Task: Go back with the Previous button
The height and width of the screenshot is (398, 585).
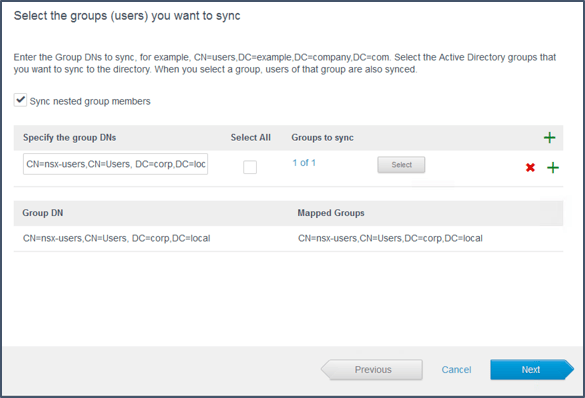Action: 372,369
